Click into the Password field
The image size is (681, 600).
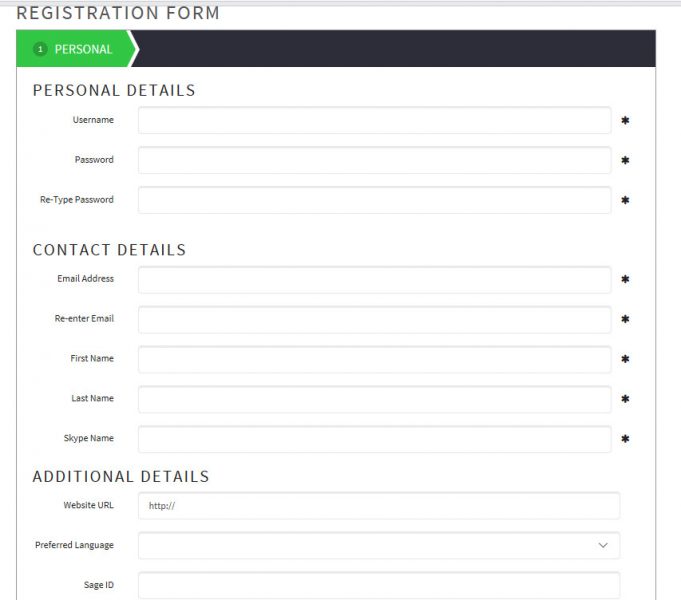point(375,160)
